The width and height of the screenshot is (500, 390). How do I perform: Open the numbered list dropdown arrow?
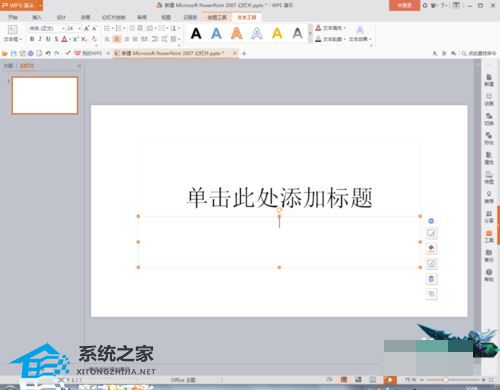[x=124, y=28]
